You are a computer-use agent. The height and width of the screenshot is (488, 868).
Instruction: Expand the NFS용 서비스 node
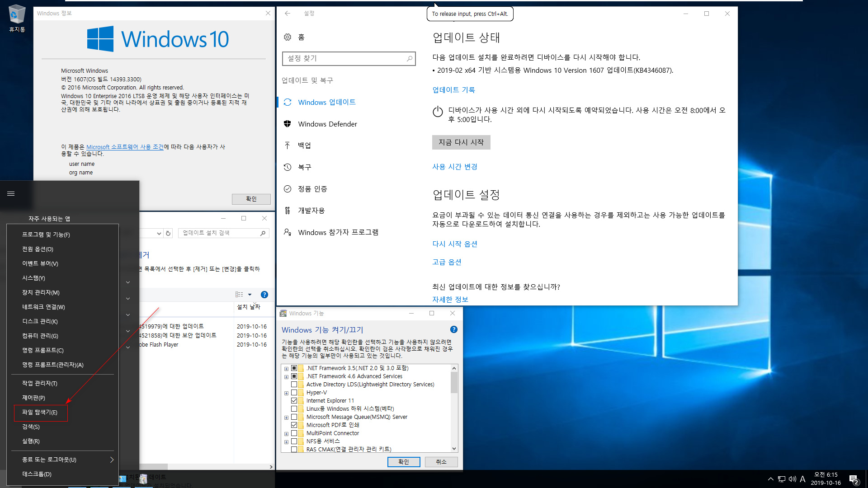click(286, 442)
